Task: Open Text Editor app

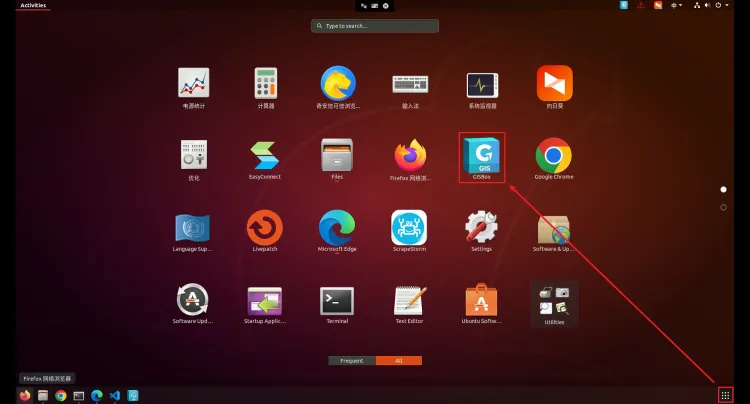Action: tap(409, 299)
